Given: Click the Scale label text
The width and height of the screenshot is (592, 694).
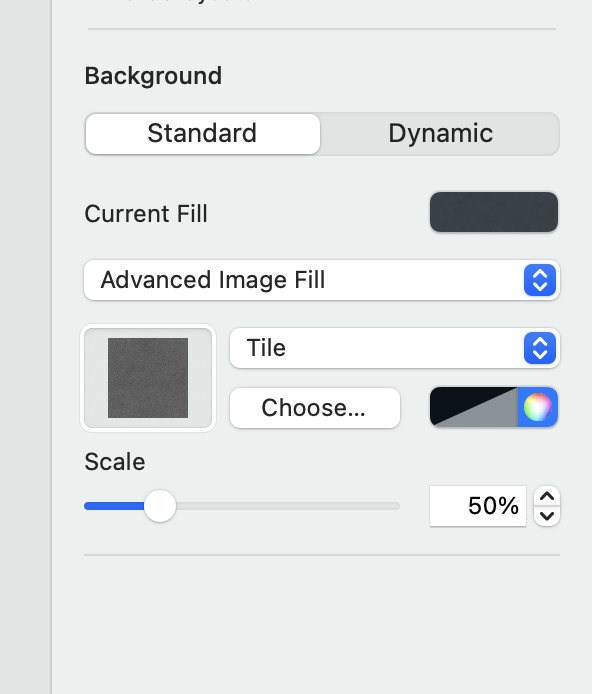Looking at the screenshot, I should (115, 462).
